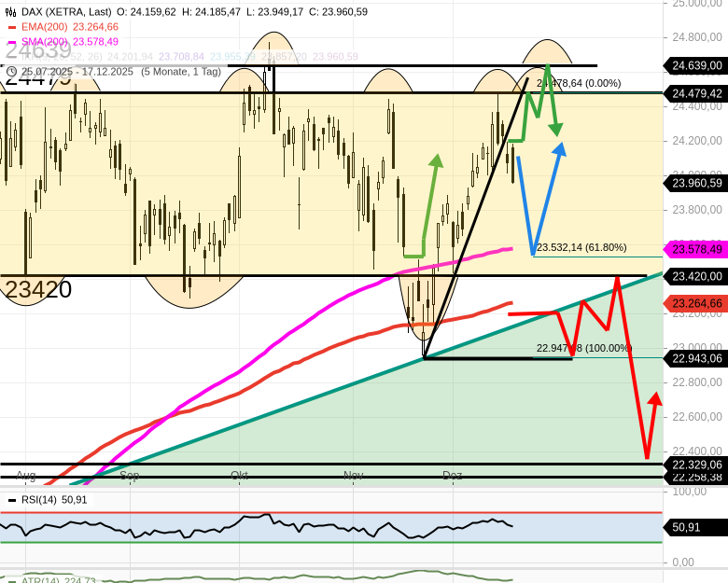Select the SMA(200) indicator label
The image size is (728, 583).
44,42
